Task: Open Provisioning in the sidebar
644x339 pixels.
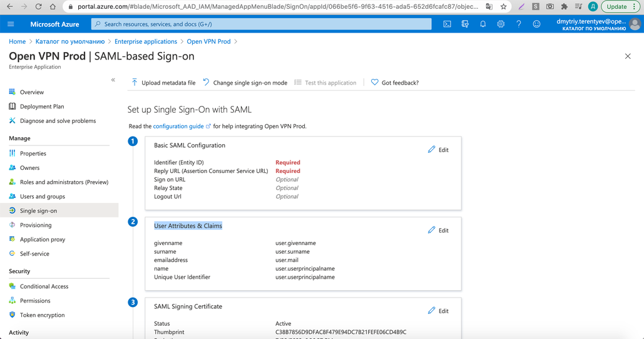Action: coord(36,225)
